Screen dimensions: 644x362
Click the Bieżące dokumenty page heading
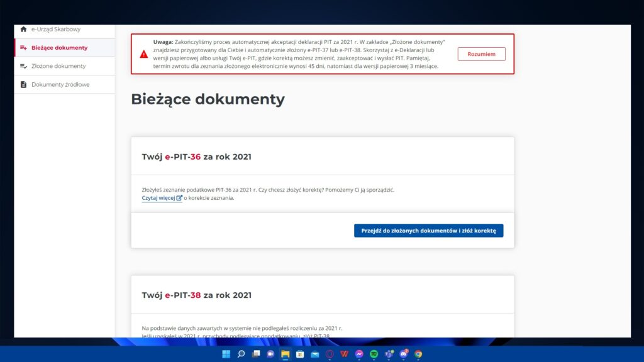coord(208,99)
